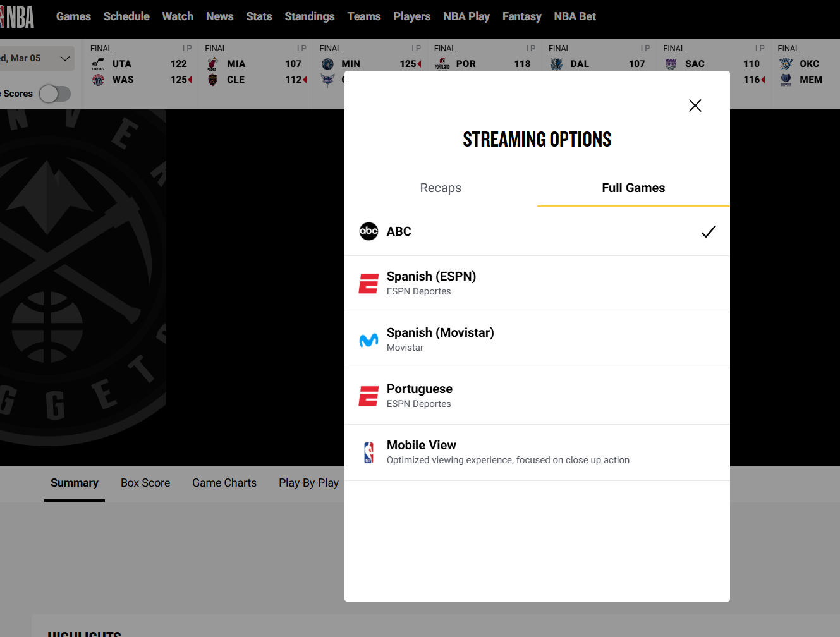Click the NBA logo in the header
840x637 pixels.
[17, 16]
